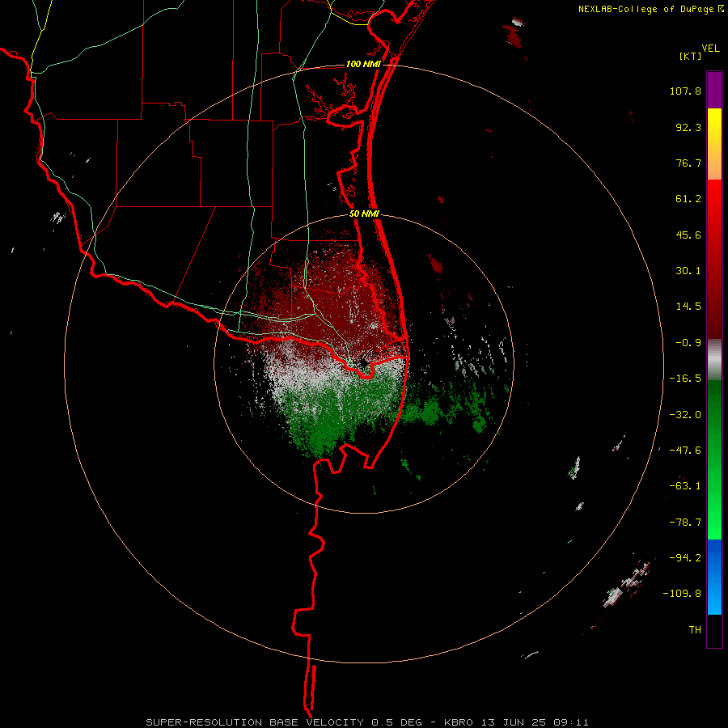Click the TH legend label
The height and width of the screenshot is (728, 728).
tap(695, 630)
